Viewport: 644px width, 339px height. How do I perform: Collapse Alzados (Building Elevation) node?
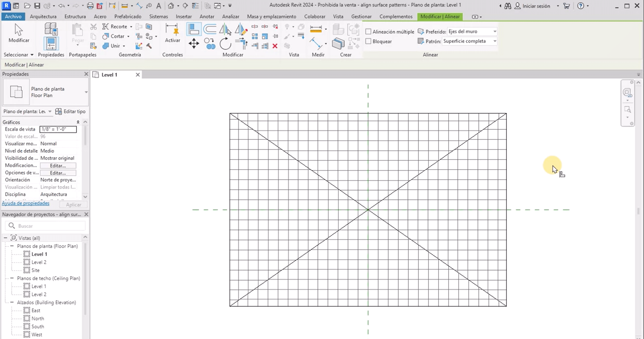click(12, 302)
